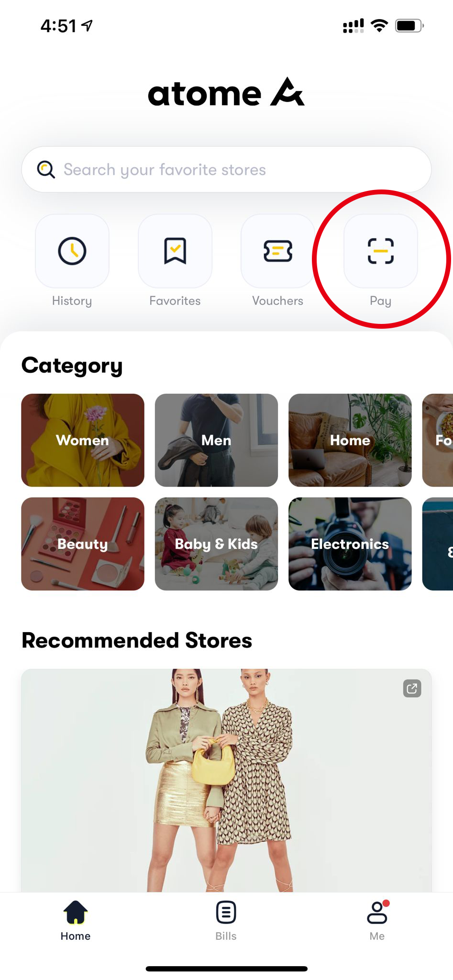
Task: Open the Women category
Action: [83, 440]
